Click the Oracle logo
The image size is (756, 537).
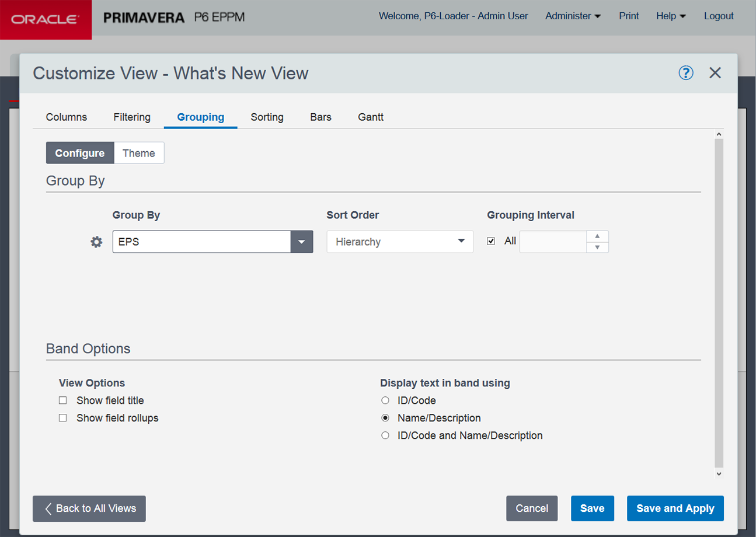[x=46, y=20]
